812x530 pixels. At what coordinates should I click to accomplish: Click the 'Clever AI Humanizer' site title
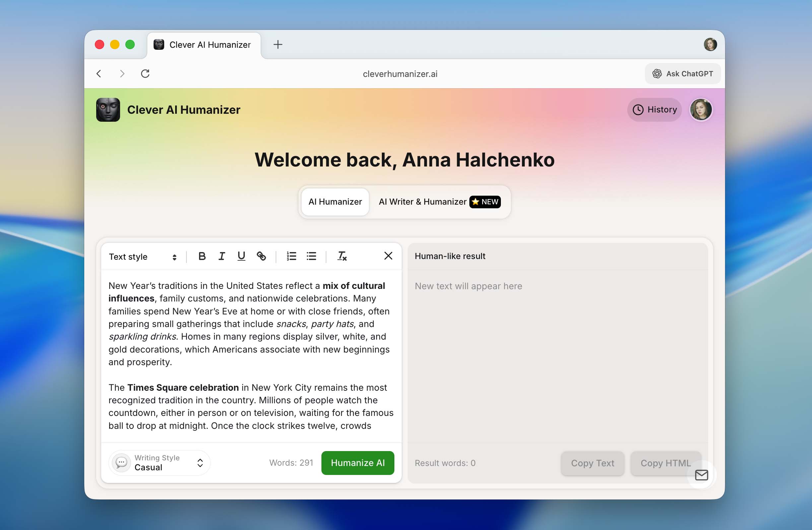coord(183,110)
